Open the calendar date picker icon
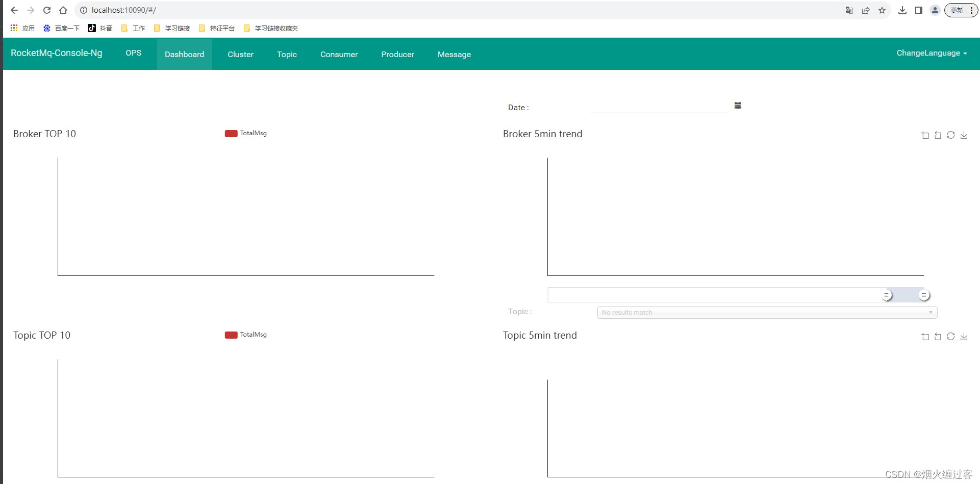 point(738,106)
